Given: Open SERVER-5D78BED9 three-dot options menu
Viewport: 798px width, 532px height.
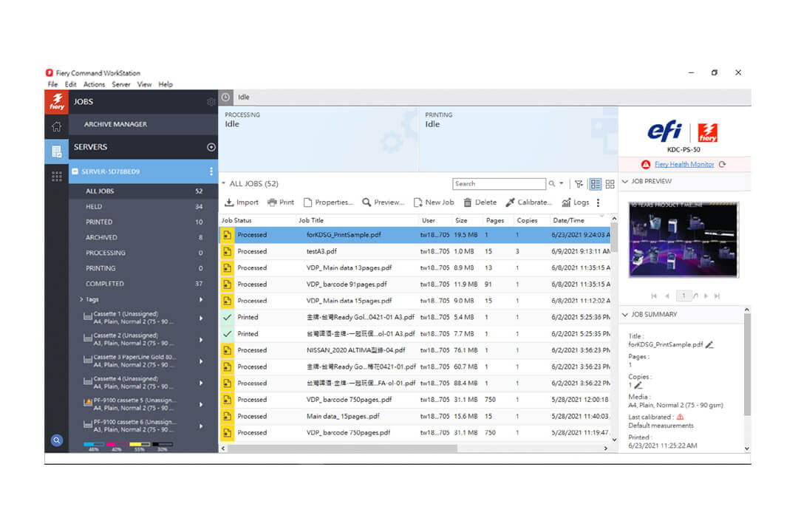Looking at the screenshot, I should (x=211, y=171).
